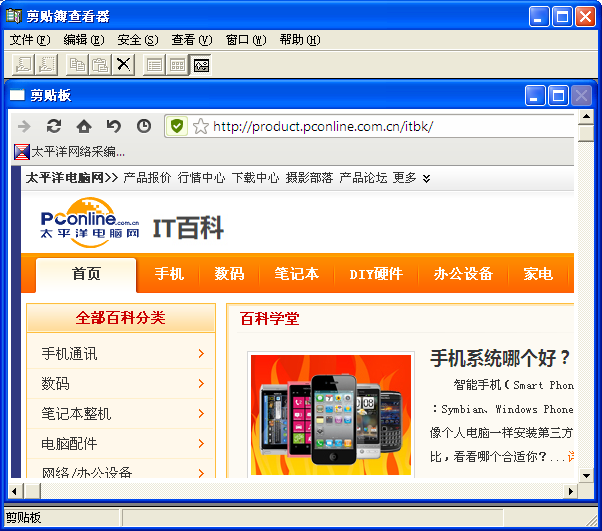Select the DIY硬件 navigation tab
The width and height of the screenshot is (602, 531).
click(376, 274)
